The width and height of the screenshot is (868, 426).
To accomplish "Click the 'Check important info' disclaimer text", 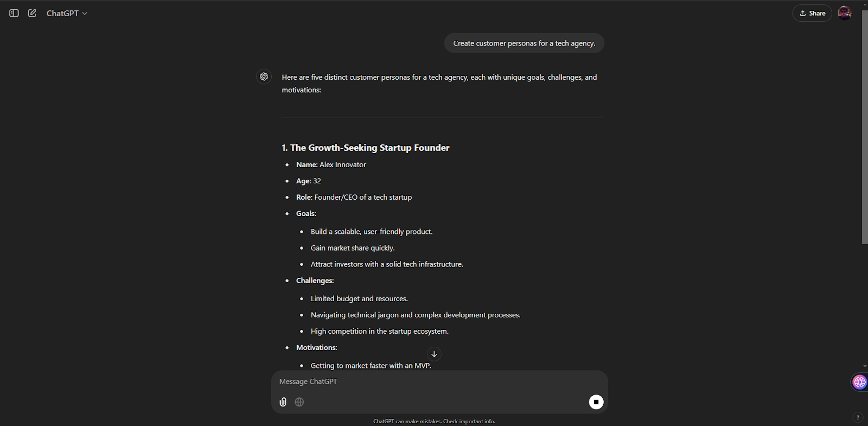I will (x=469, y=421).
